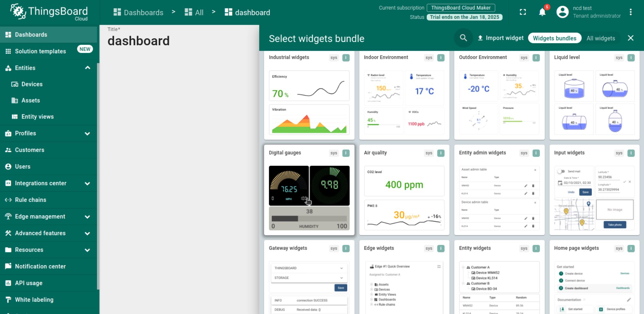Switch to Widgets bundles view
The height and width of the screenshot is (314, 644).
point(554,38)
